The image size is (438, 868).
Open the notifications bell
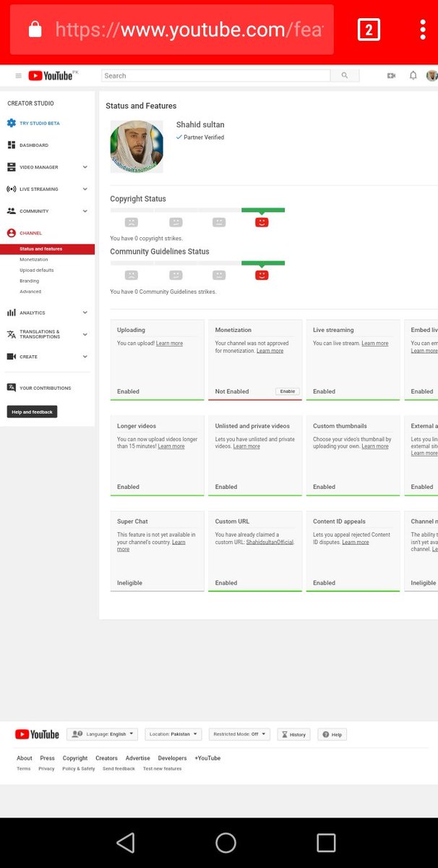click(x=413, y=75)
